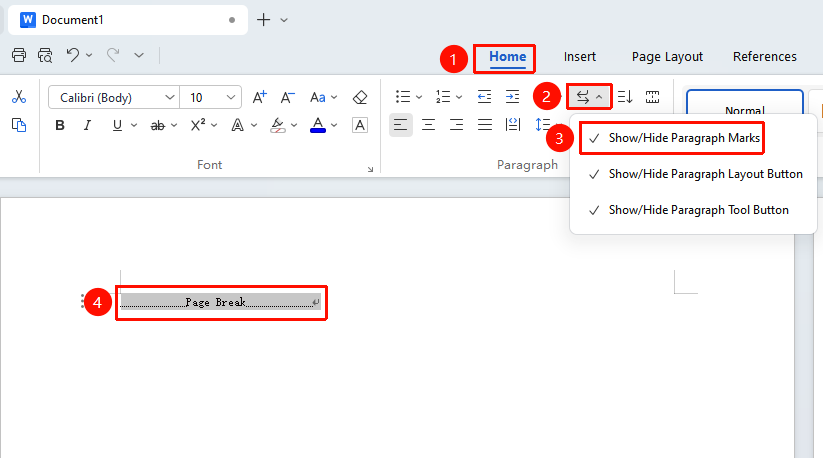Open the Insert tab

(x=579, y=57)
